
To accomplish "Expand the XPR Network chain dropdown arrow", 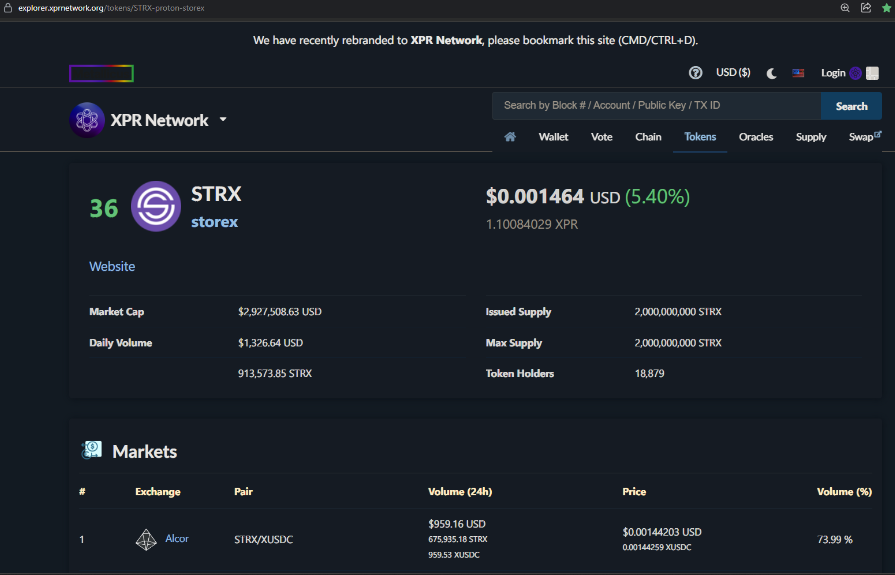I will click(x=223, y=119).
